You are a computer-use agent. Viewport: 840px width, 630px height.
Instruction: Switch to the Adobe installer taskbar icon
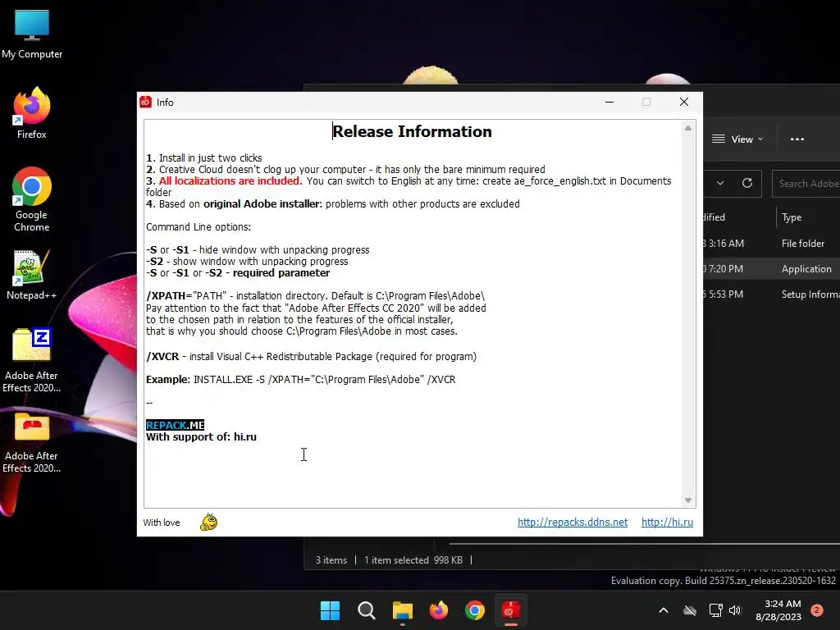point(510,610)
